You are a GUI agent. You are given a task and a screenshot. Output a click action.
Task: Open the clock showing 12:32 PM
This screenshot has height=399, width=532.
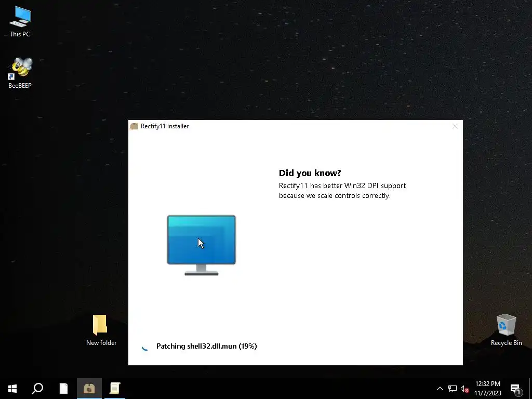487,389
